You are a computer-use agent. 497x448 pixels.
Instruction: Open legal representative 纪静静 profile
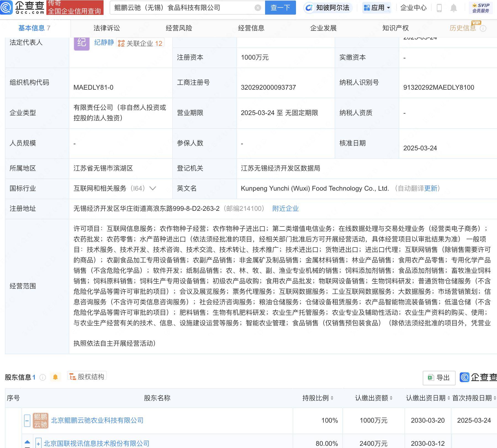coord(104,42)
